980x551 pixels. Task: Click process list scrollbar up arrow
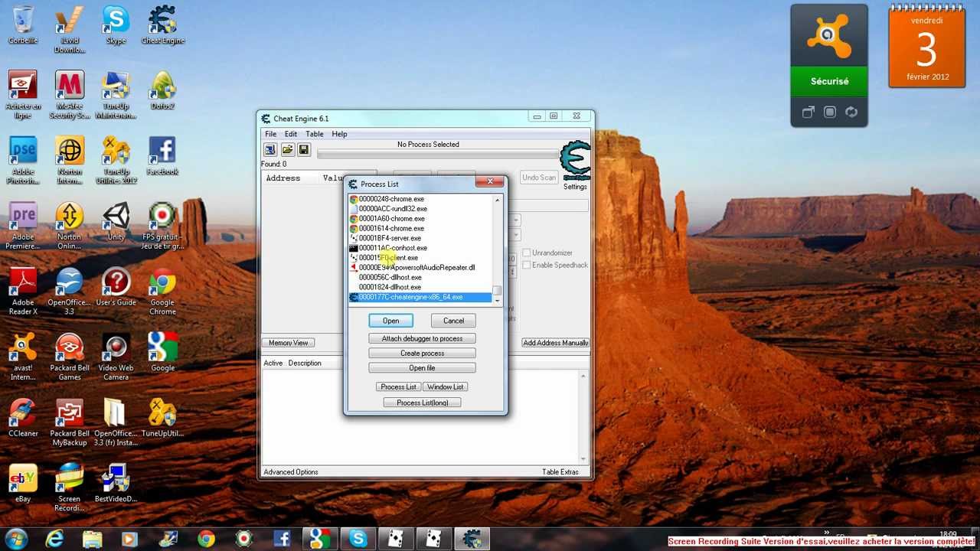497,201
